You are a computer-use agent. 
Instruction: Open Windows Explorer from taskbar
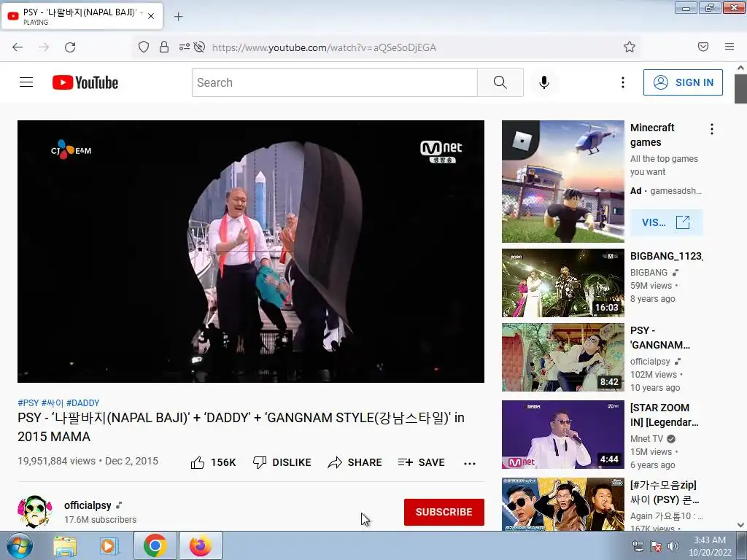tap(65, 546)
